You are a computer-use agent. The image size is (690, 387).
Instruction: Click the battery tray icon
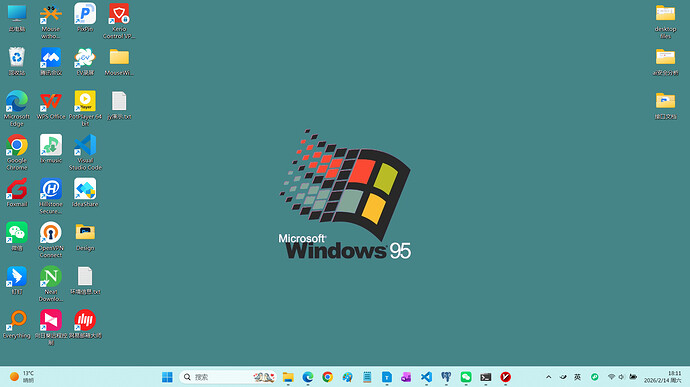(x=633, y=377)
